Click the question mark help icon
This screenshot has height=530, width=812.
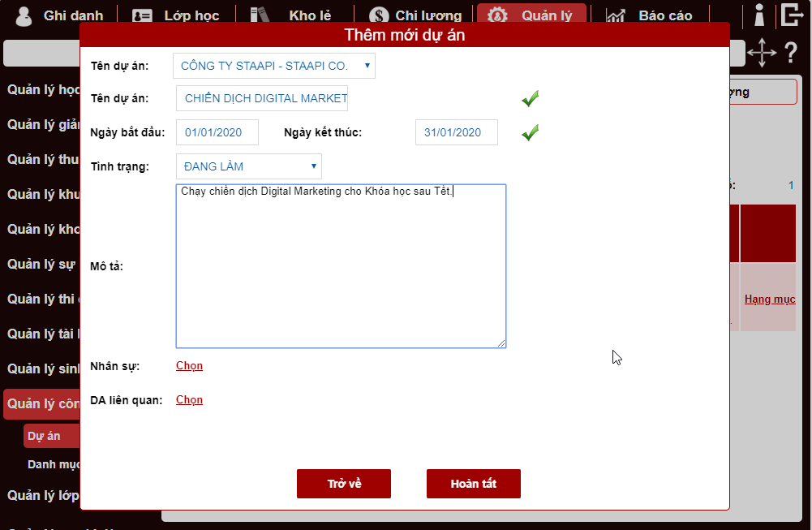[791, 54]
